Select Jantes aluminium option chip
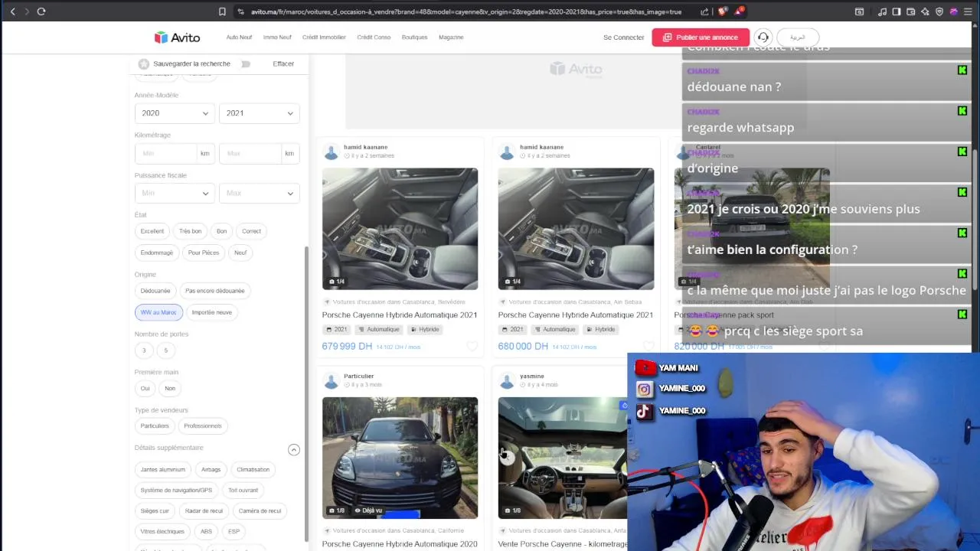Viewport: 980px width, 551px height. [162, 470]
